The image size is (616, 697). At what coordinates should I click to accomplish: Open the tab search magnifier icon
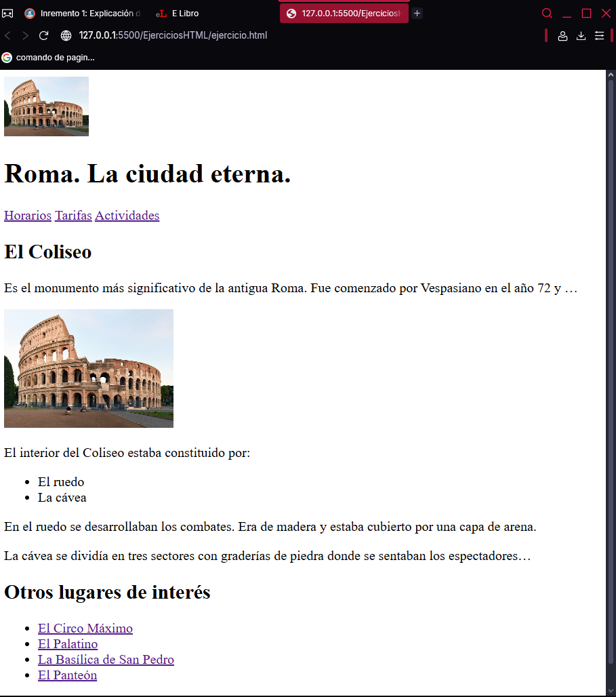[x=547, y=14]
